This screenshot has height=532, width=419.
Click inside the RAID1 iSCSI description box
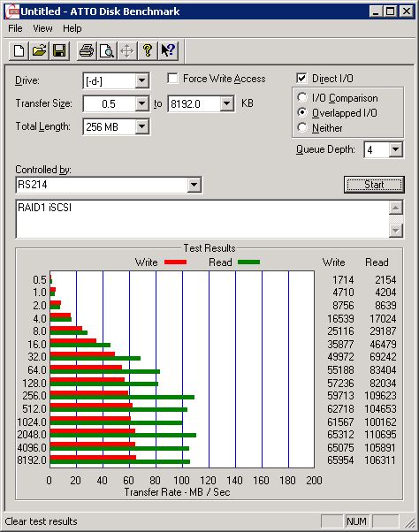point(202,219)
